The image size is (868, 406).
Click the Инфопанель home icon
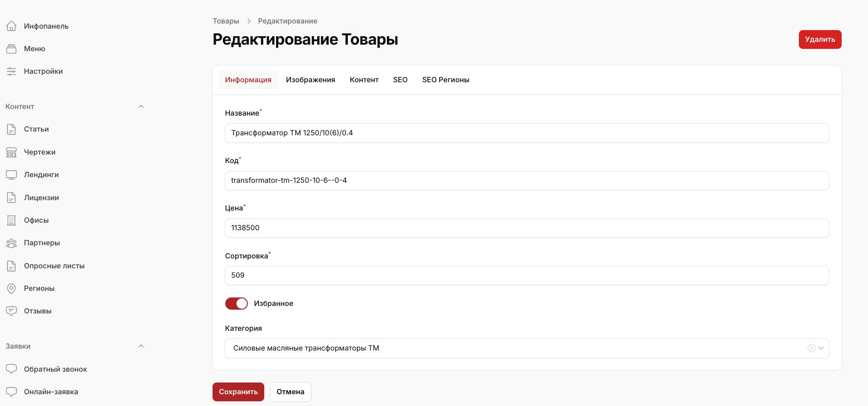coord(11,26)
